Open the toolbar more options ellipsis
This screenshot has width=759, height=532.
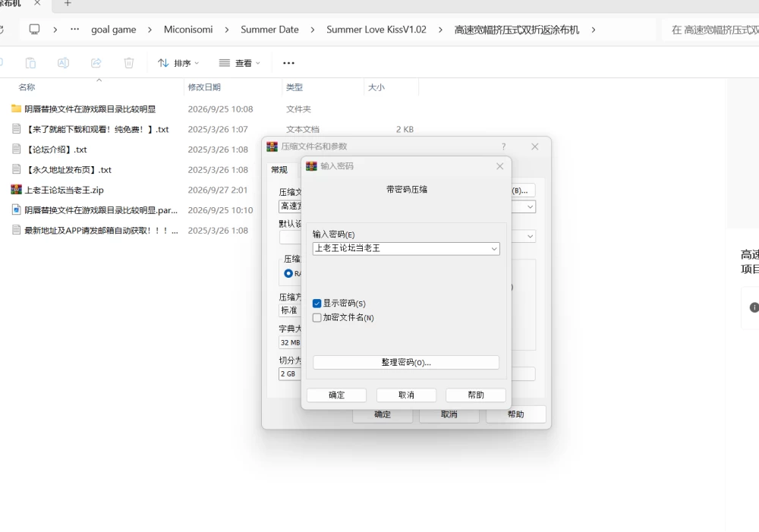tap(288, 63)
